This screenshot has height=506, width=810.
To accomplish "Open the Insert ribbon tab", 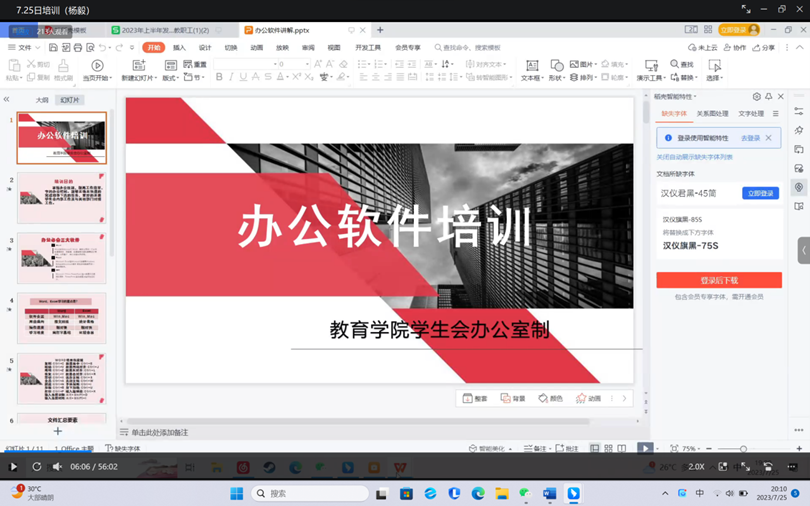I will (179, 48).
